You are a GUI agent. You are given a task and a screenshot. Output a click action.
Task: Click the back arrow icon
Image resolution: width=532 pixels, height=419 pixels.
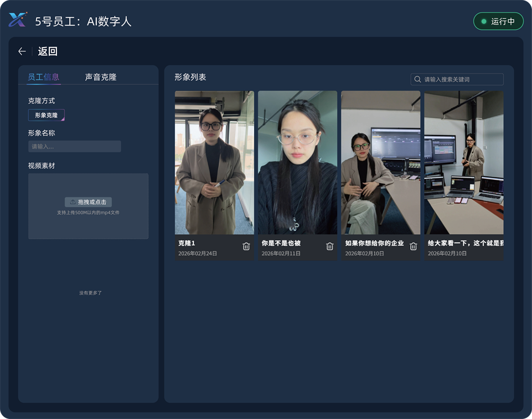point(22,51)
